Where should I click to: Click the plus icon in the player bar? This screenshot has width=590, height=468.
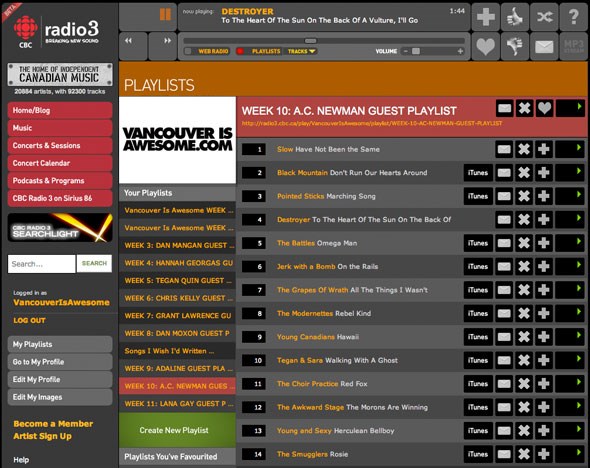(486, 17)
